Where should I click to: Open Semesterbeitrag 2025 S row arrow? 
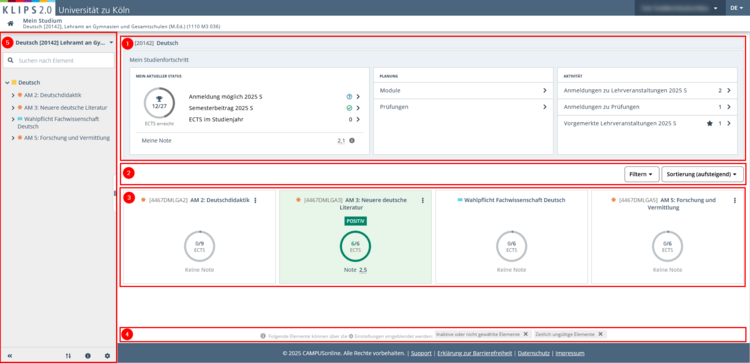(358, 108)
